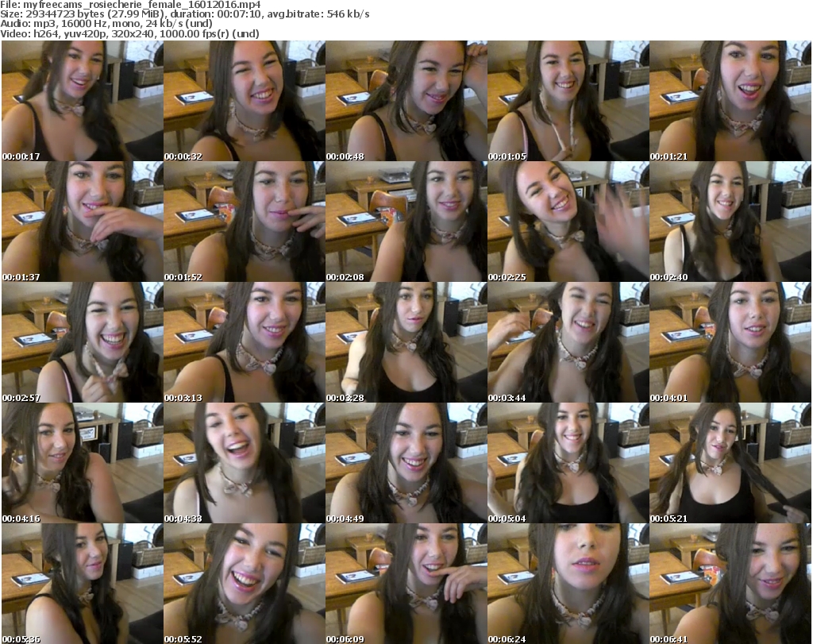Click the Audio mp3 info line
This screenshot has width=813, height=644.
pos(106,24)
